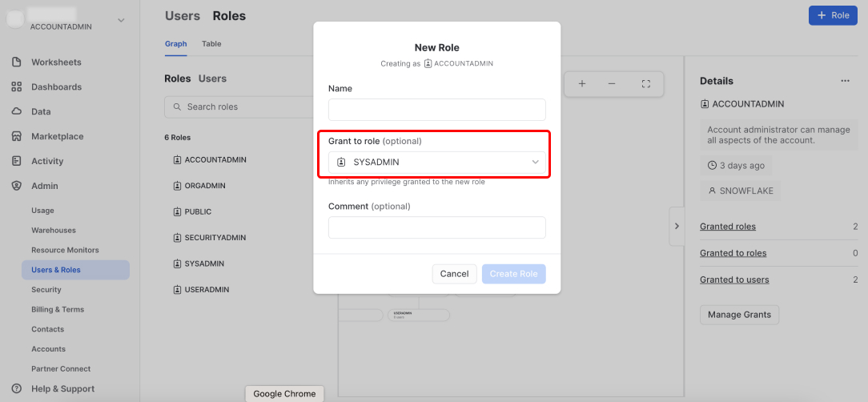This screenshot has width=868, height=402.
Task: Switch to the Table tab
Action: [211, 44]
